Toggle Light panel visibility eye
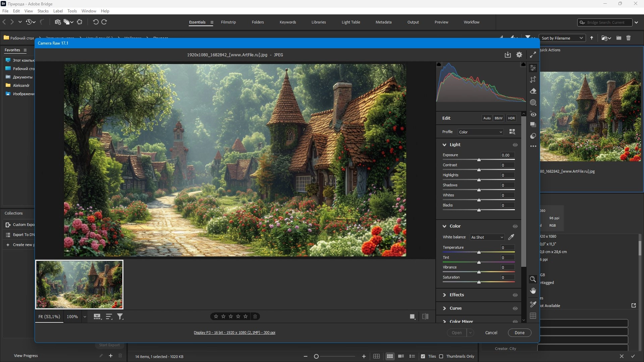 point(515,145)
